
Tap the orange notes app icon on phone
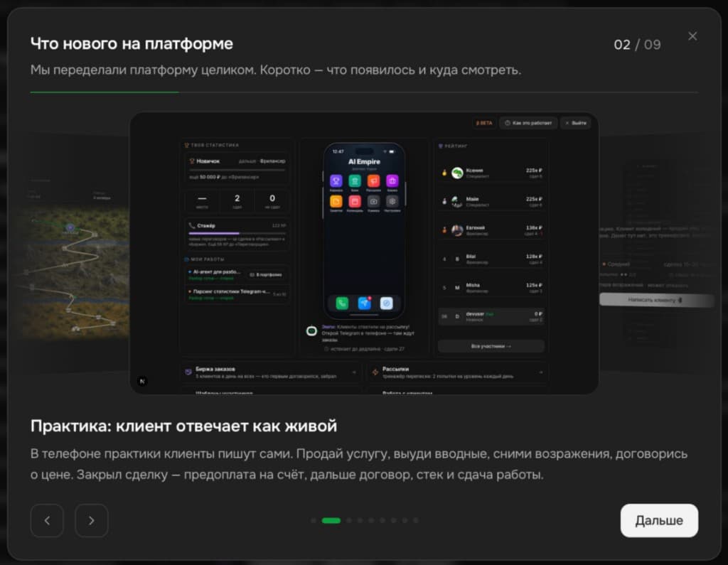click(336, 201)
